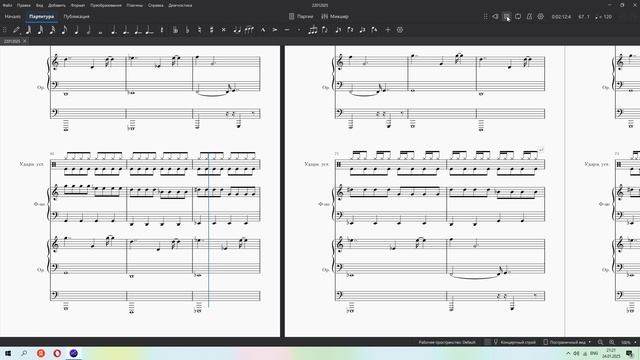Select voice 4
Viewport: 640px width, 360px height.
375,30
